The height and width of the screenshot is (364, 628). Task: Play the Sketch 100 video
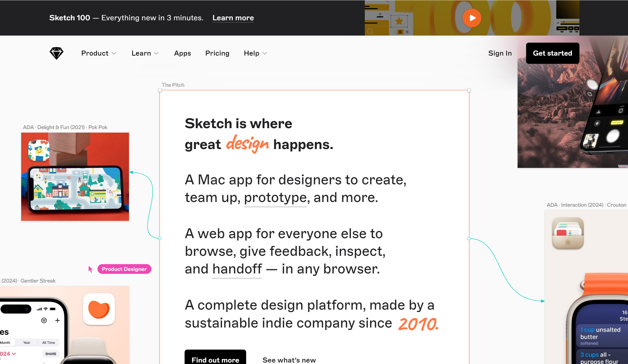pyautogui.click(x=472, y=18)
